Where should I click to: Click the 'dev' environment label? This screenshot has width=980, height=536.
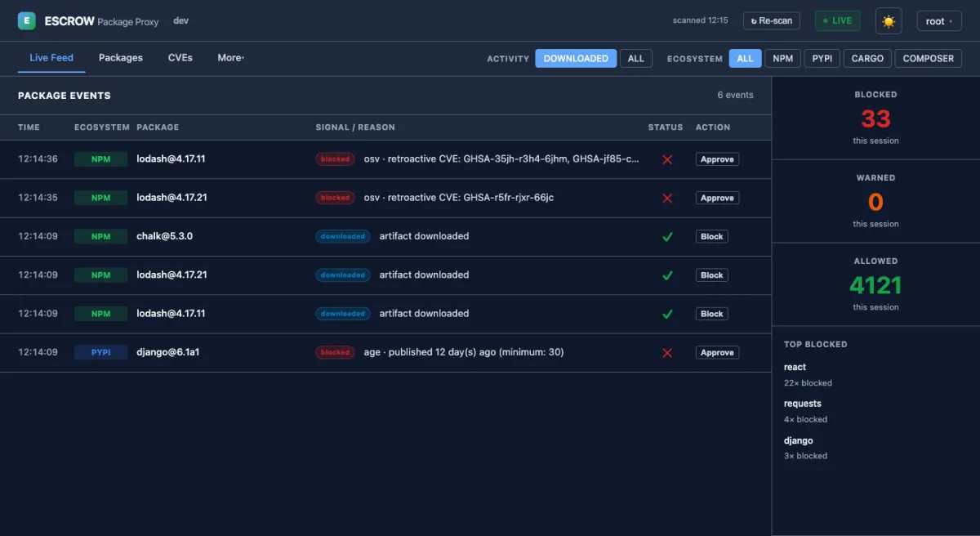(x=181, y=21)
